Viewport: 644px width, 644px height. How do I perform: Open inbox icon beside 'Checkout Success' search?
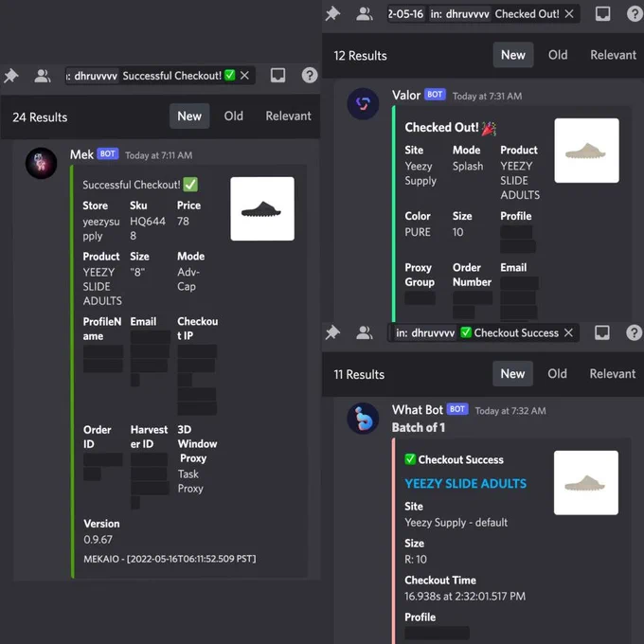tap(602, 332)
